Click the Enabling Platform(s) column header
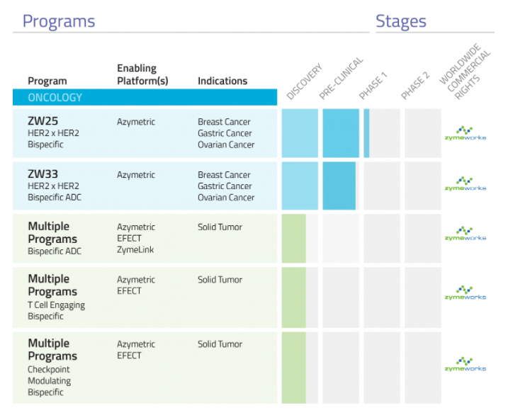This screenshot has height=420, width=518. (x=142, y=74)
